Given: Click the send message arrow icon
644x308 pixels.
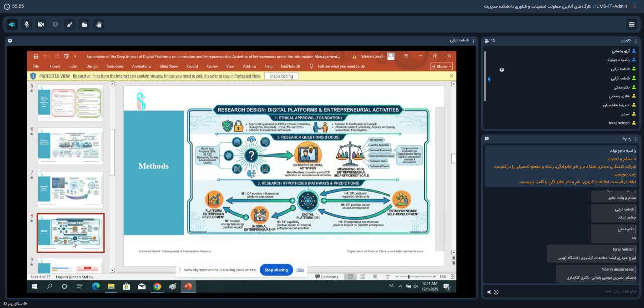Looking at the screenshot, I should point(488,292).
